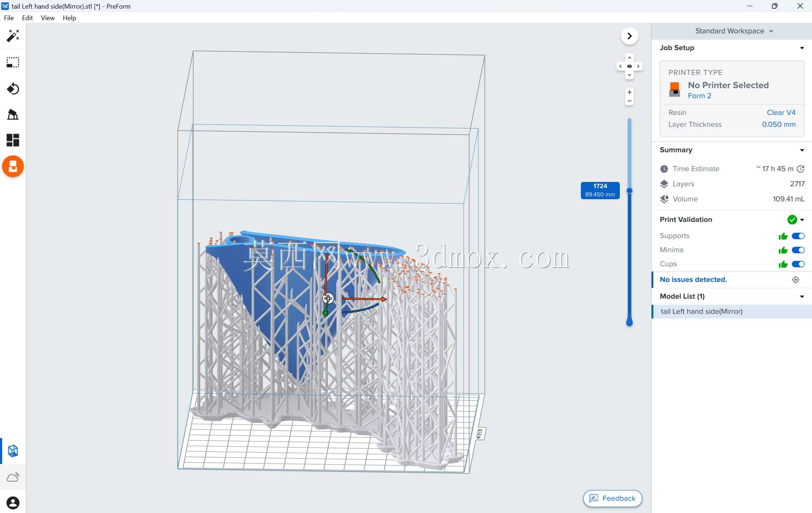Click the green print validation checkmark
Screen dimensions: 812x513
coord(792,220)
